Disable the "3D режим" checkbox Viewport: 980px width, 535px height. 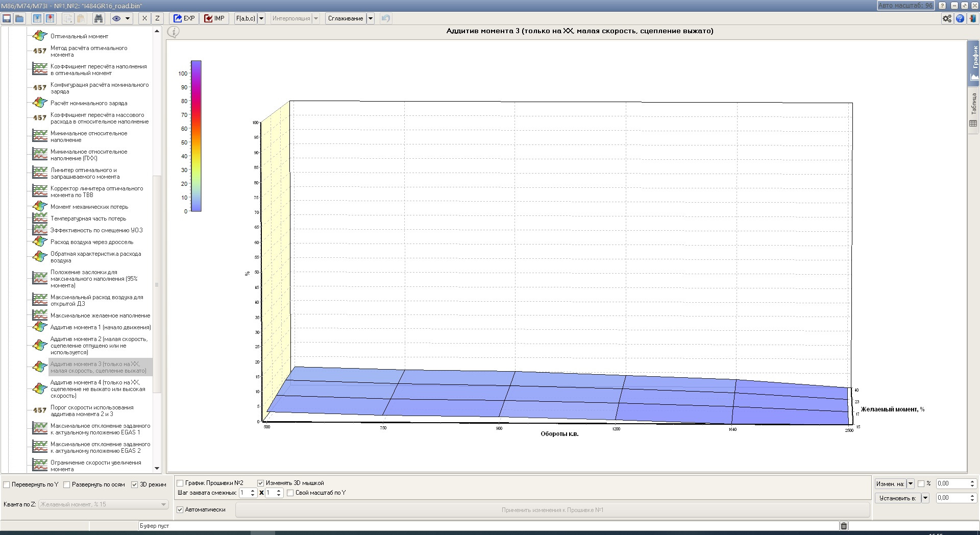point(135,484)
